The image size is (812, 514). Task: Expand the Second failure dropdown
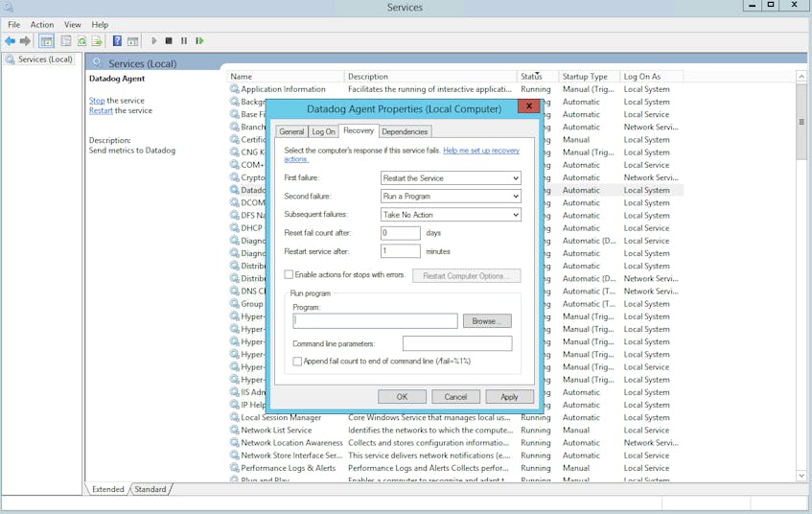pyautogui.click(x=451, y=197)
